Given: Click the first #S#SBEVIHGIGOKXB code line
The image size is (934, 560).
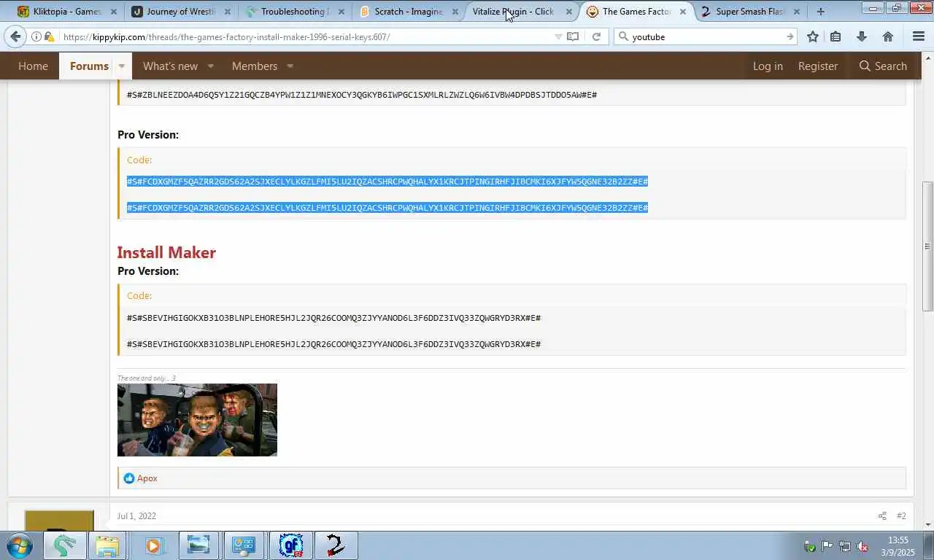Looking at the screenshot, I should point(333,318).
